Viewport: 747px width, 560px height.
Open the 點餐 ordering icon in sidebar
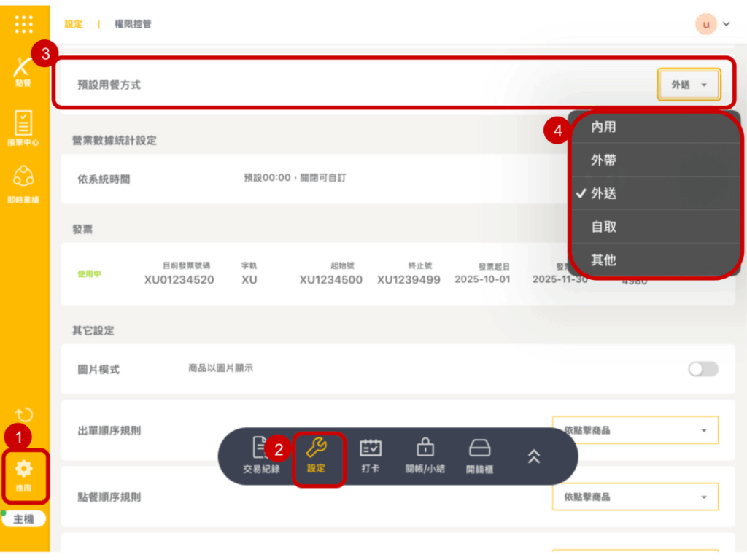coord(23,71)
